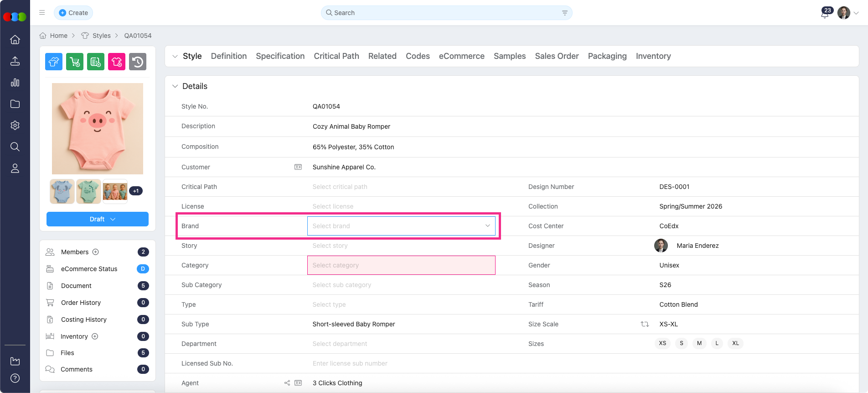This screenshot has width=868, height=393.
Task: Click the pink shirt settings icon
Action: tap(117, 62)
